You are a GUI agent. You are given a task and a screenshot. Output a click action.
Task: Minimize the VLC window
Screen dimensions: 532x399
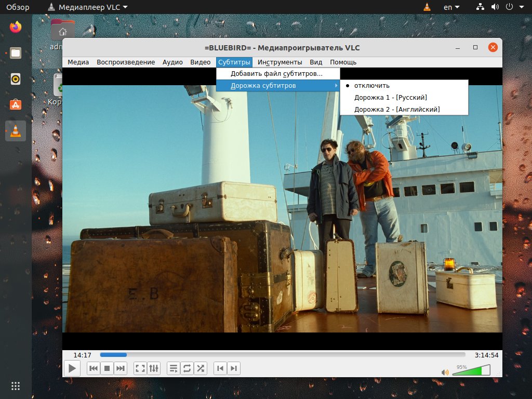[458, 47]
